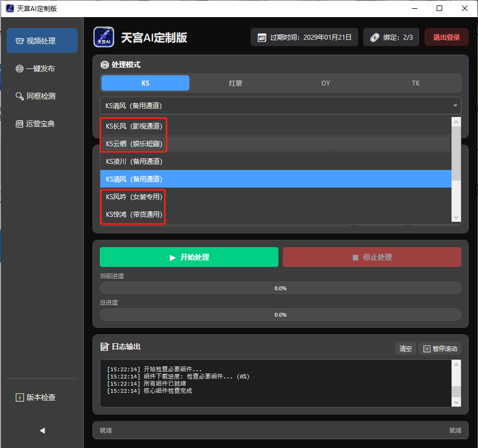Image resolution: width=478 pixels, height=448 pixels.
Task: Switch to the TK mode tab
Action: tap(416, 83)
